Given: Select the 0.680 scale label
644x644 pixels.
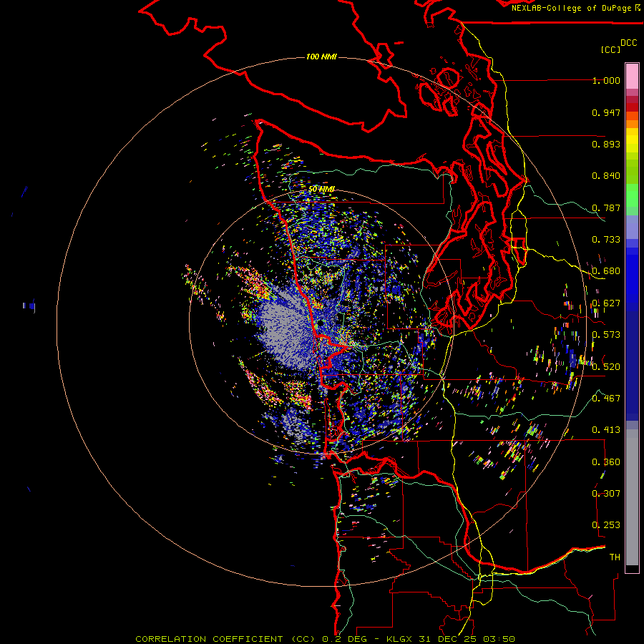Looking at the screenshot, I should (x=606, y=271).
